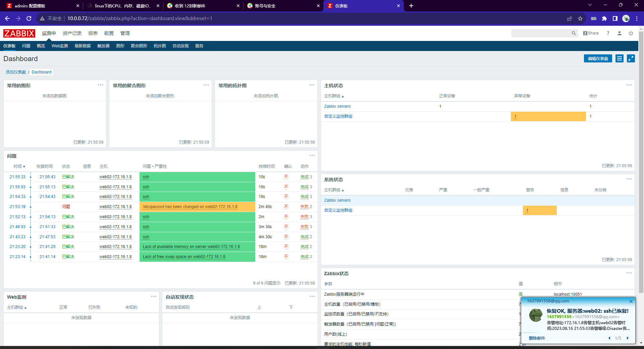Open /etc/passwd has been changed problem
Screen dimensions: 644x349
pos(190,207)
